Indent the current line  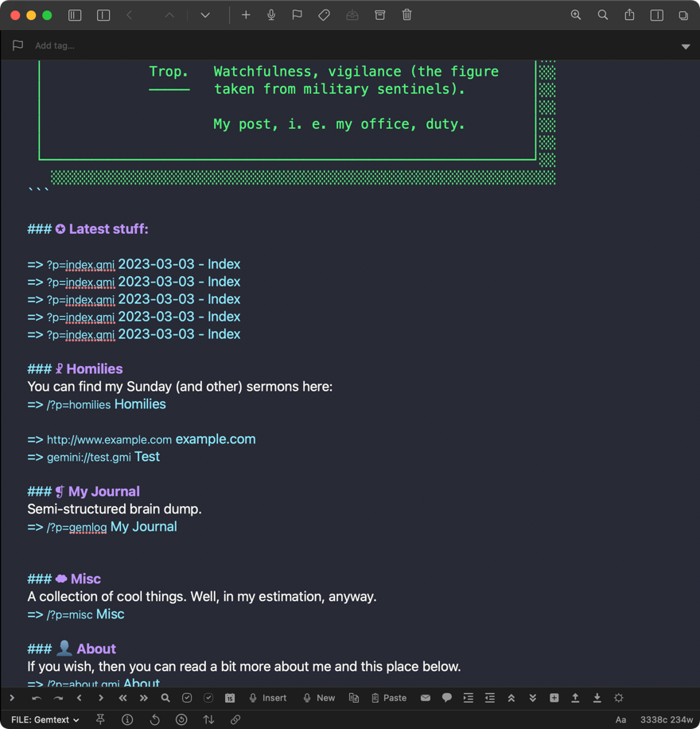tap(468, 698)
